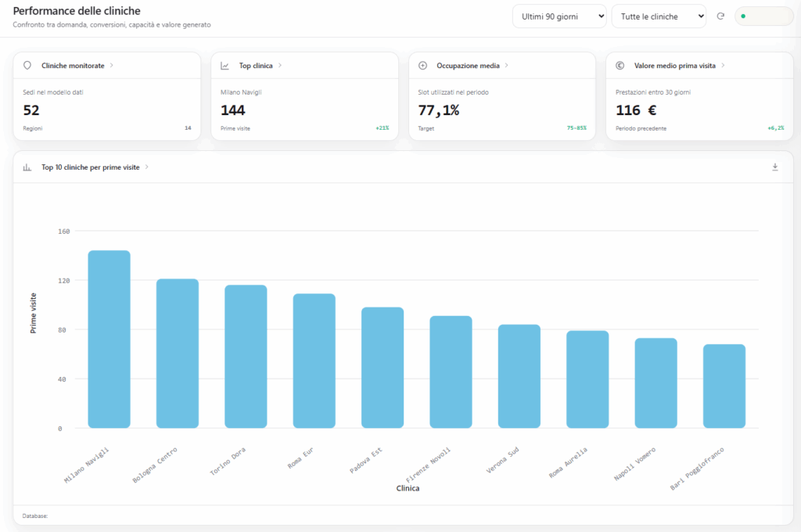The height and width of the screenshot is (532, 801).
Task: Select the Milano Navigli bar
Action: coord(109,340)
